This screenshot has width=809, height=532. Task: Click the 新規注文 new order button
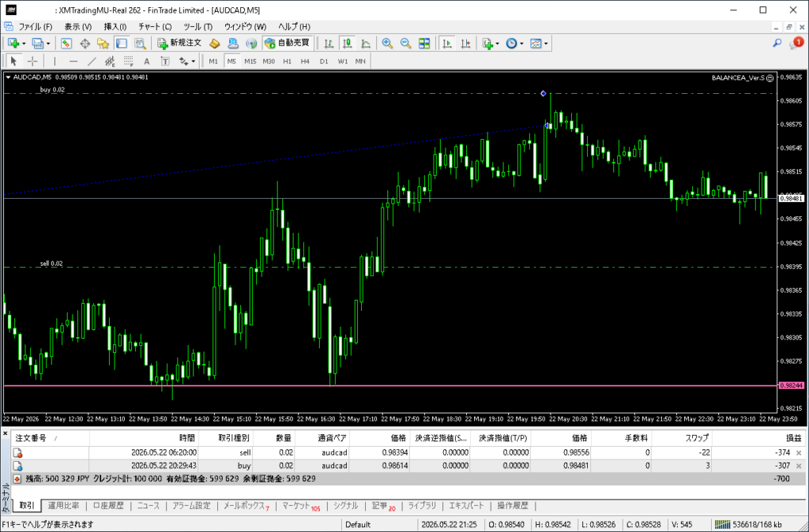(179, 43)
